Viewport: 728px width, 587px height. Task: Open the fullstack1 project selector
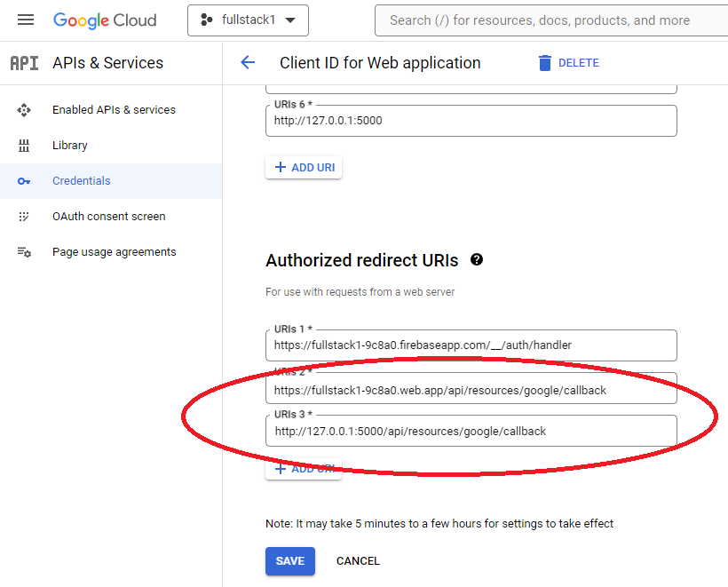pyautogui.click(x=248, y=20)
